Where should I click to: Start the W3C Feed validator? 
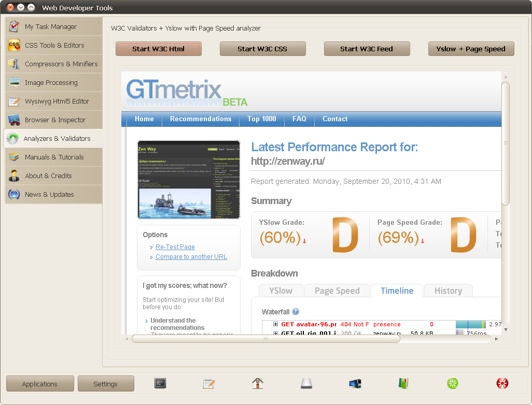click(367, 49)
